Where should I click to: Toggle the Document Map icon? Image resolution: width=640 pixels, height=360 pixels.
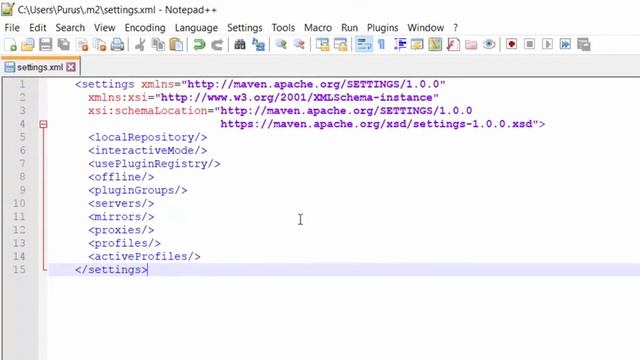(435, 44)
